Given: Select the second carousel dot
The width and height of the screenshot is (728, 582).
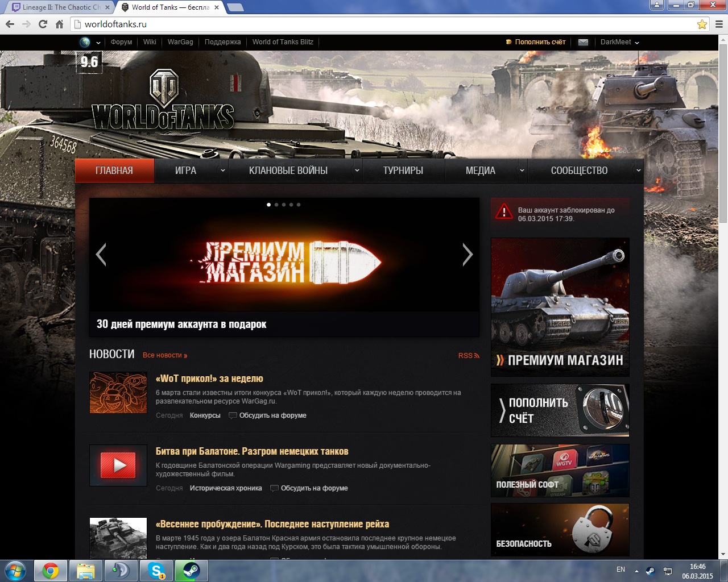Looking at the screenshot, I should tap(276, 205).
